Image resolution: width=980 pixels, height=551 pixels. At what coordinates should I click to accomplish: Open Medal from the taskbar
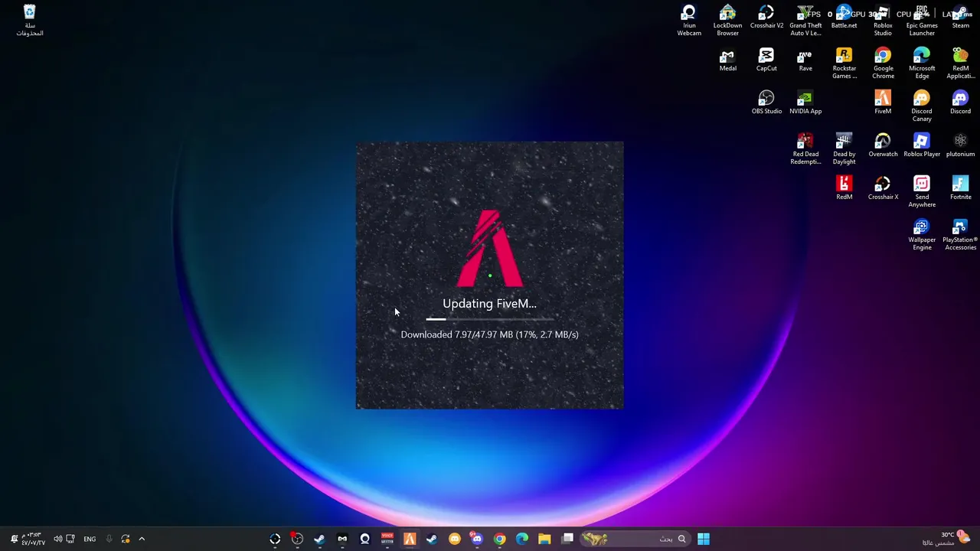(x=342, y=539)
